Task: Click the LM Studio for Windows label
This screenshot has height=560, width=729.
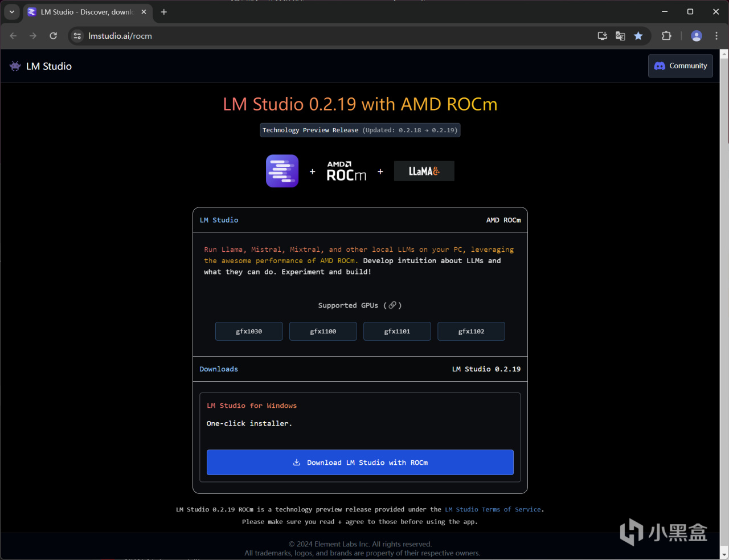Action: pos(252,406)
